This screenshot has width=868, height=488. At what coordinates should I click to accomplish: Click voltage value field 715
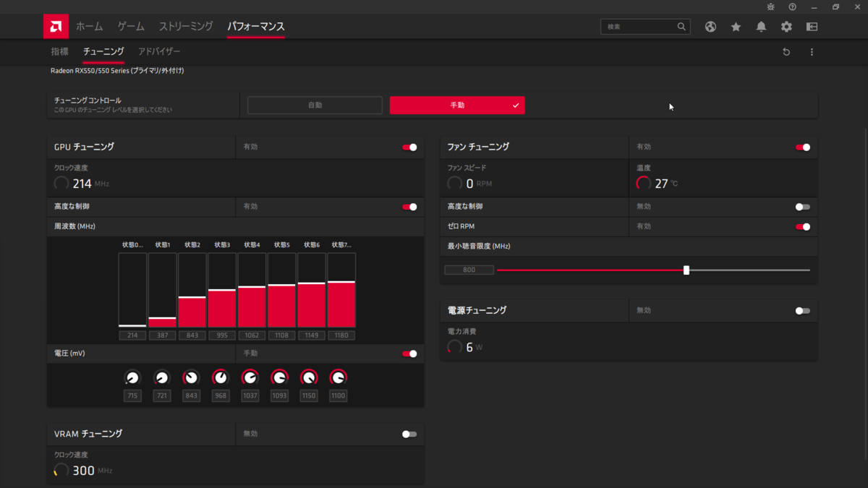(x=132, y=395)
